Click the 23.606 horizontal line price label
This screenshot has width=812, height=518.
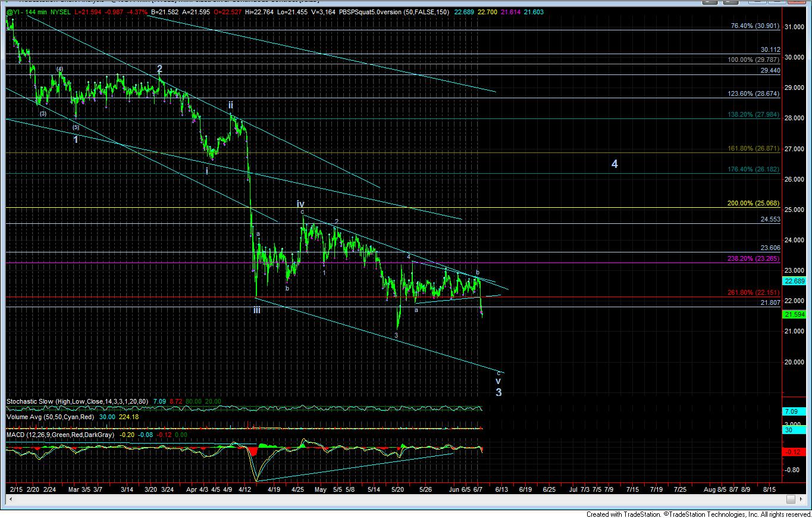tap(770, 248)
